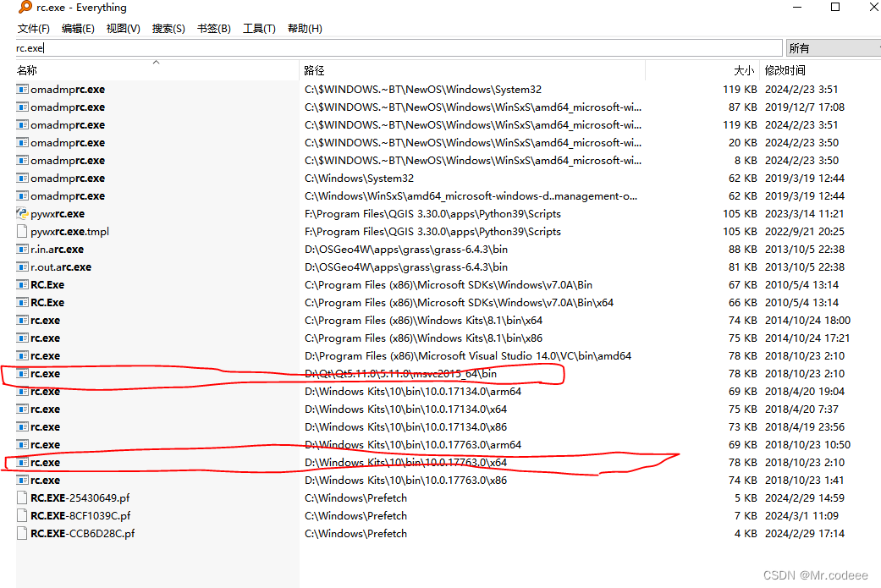Screen dimensions: 881x588
Task: Open the 搜索(S) menu
Action: [x=168, y=29]
